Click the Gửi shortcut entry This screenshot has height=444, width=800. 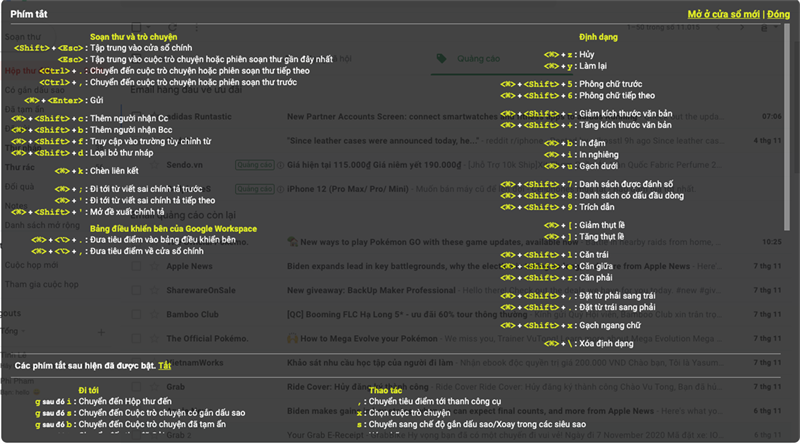click(98, 101)
